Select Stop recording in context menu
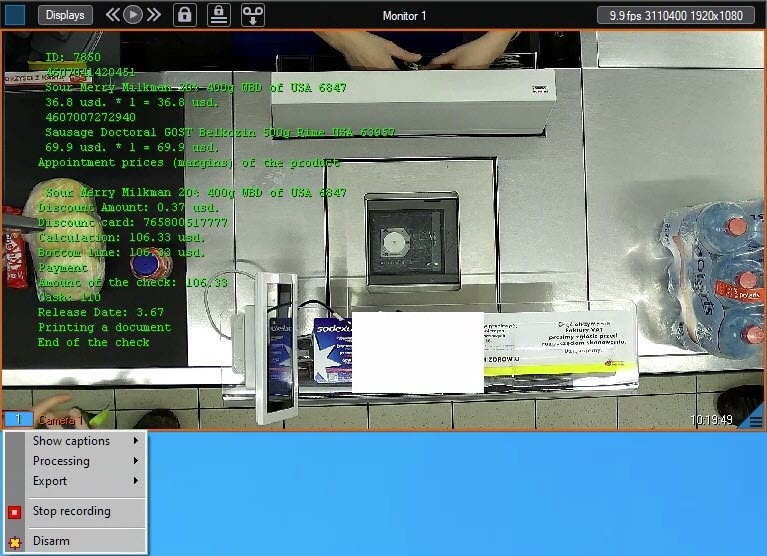This screenshot has width=767, height=556. point(72,511)
